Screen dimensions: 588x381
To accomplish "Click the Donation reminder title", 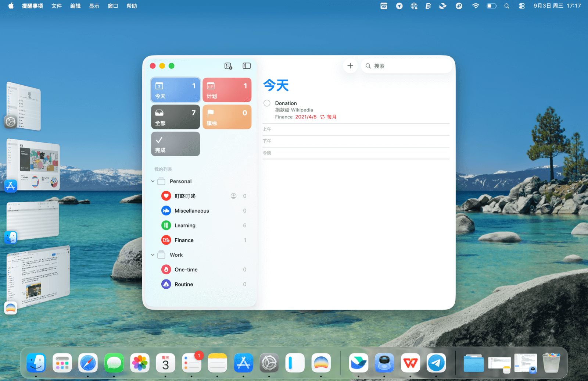I will (286, 103).
